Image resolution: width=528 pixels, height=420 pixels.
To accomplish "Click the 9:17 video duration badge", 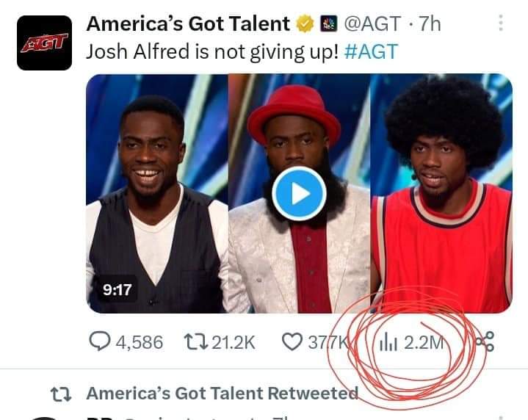I will pyautogui.click(x=117, y=289).
